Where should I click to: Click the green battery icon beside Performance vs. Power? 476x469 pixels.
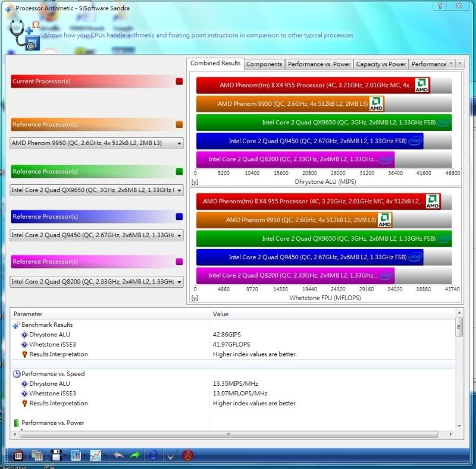point(17,423)
